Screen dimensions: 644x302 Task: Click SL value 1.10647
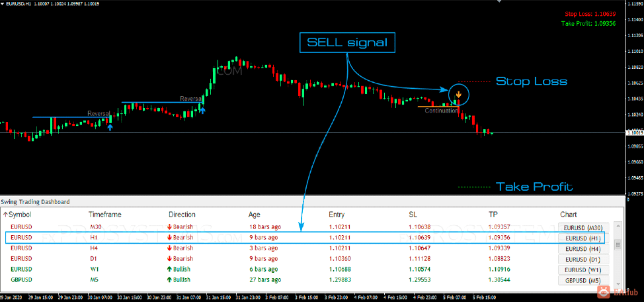(419, 248)
